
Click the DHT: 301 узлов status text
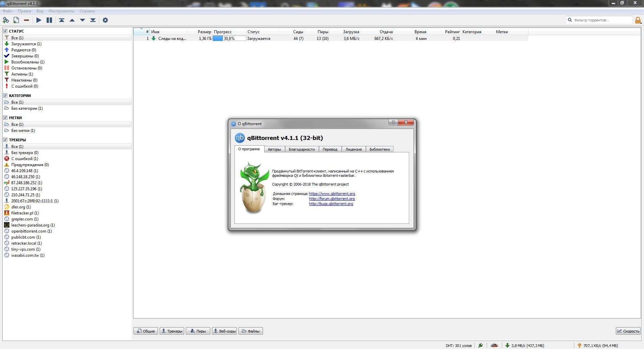[459, 345]
